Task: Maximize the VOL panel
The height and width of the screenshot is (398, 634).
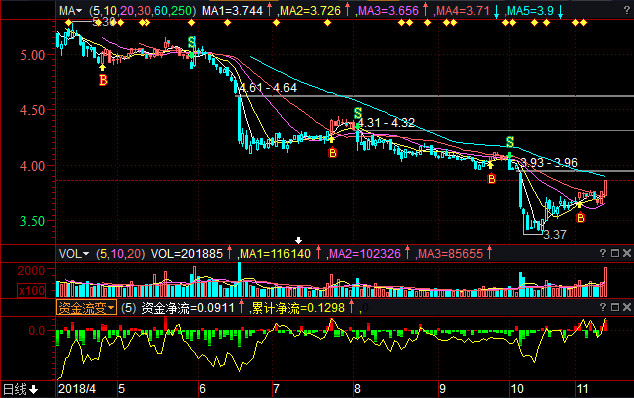Action: (615, 253)
